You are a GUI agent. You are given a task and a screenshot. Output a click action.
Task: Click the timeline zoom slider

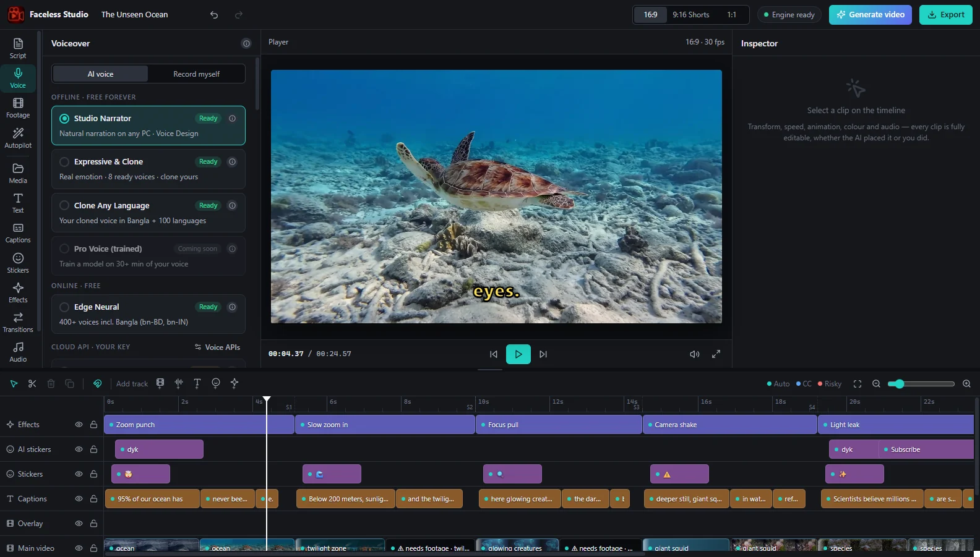921,384
